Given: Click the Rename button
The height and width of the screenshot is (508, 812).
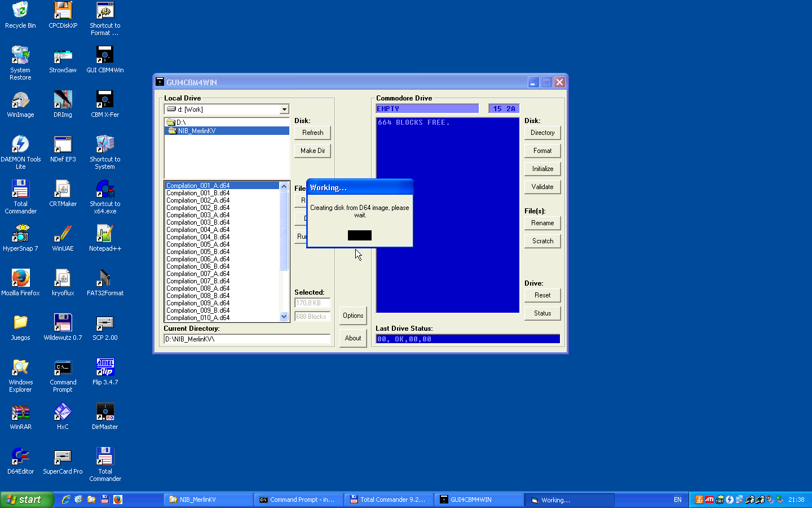Looking at the screenshot, I should [x=542, y=223].
